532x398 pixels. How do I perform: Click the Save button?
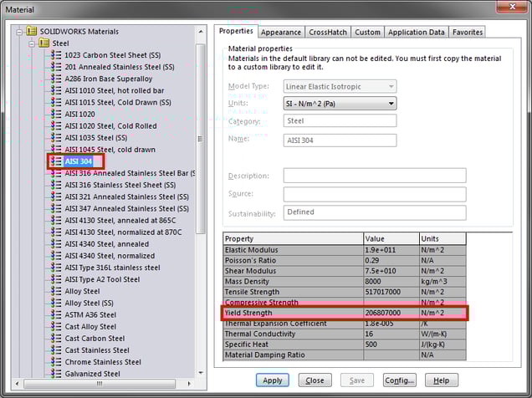point(357,380)
